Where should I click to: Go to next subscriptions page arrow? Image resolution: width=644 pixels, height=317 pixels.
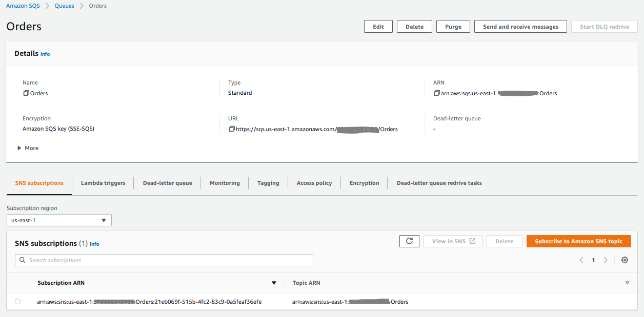pyautogui.click(x=606, y=260)
